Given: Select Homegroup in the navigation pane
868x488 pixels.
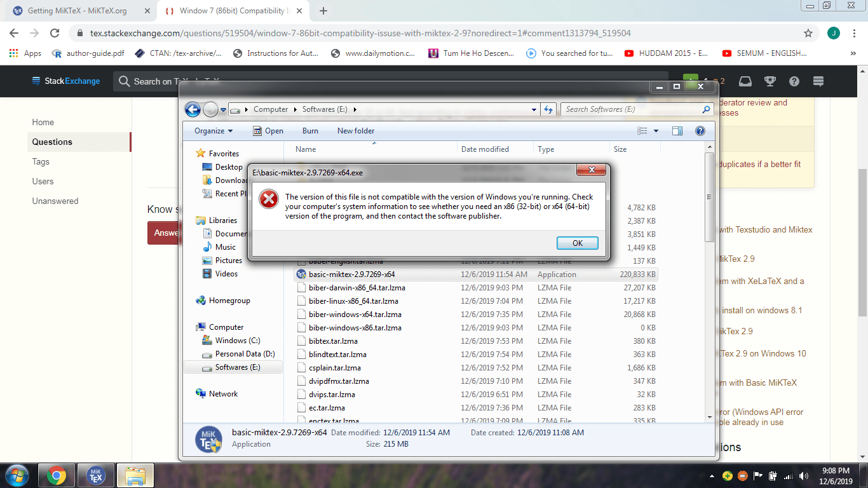Looking at the screenshot, I should [x=229, y=301].
